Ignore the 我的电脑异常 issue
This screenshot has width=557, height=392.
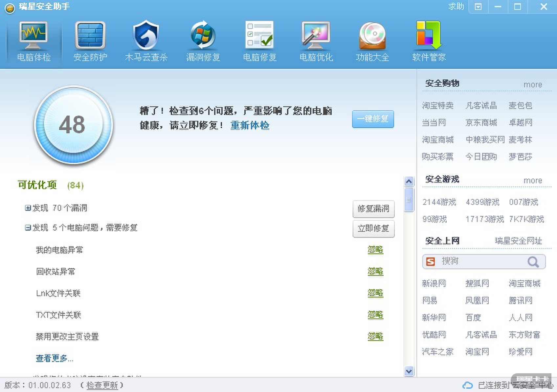[375, 250]
